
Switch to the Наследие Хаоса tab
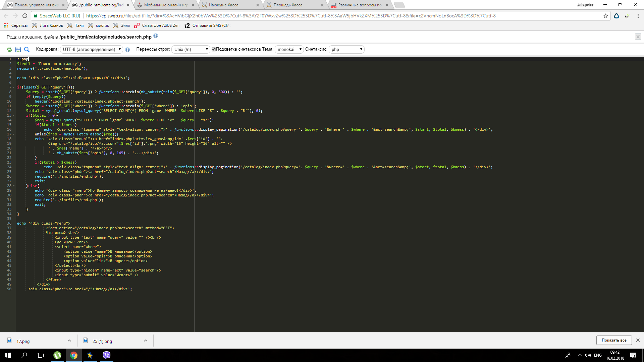pos(223,5)
